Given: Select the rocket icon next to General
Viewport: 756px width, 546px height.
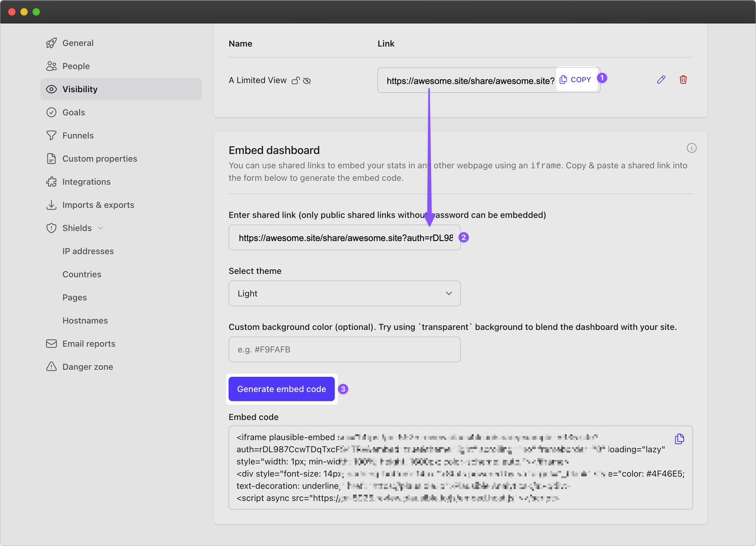Looking at the screenshot, I should [x=51, y=43].
